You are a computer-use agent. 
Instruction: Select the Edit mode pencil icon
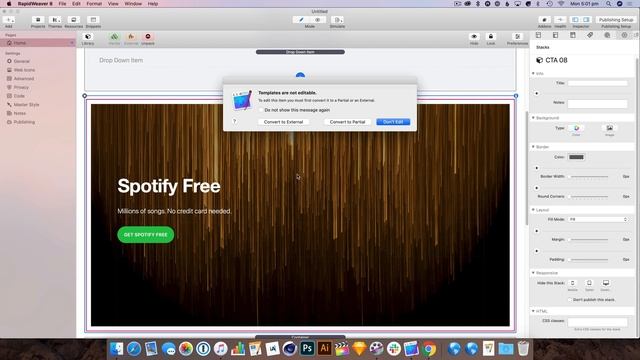pos(301,20)
